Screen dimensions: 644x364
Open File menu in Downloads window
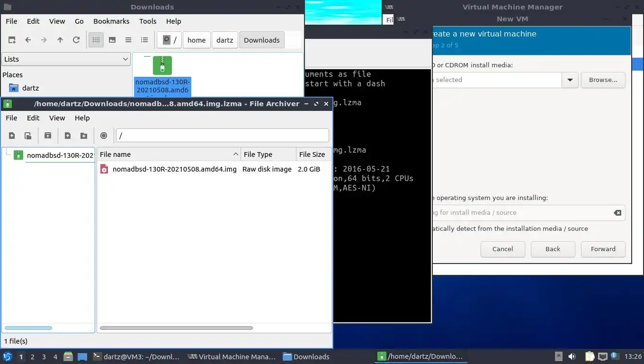pyautogui.click(x=11, y=21)
